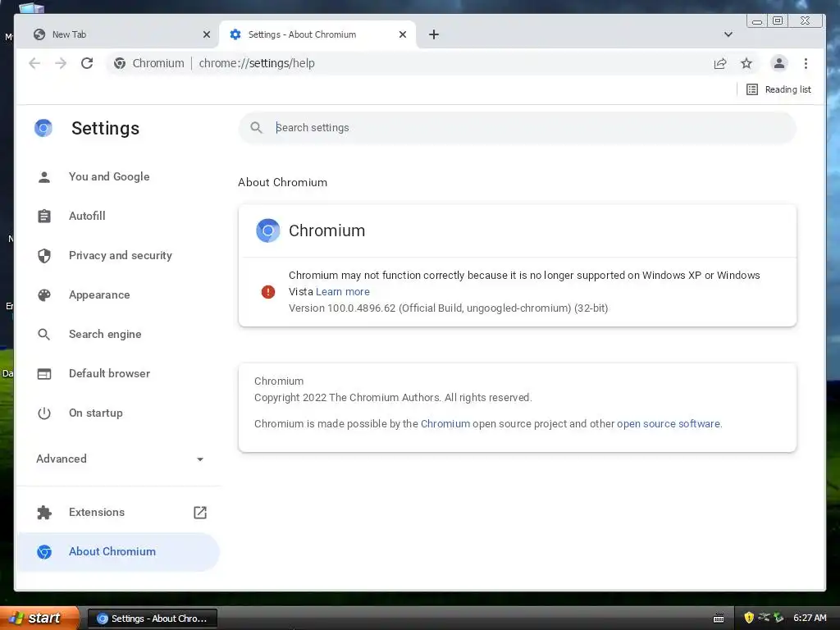Image resolution: width=840 pixels, height=630 pixels.
Task: Click the Chromium logo next to Settings heading
Action: (x=43, y=128)
